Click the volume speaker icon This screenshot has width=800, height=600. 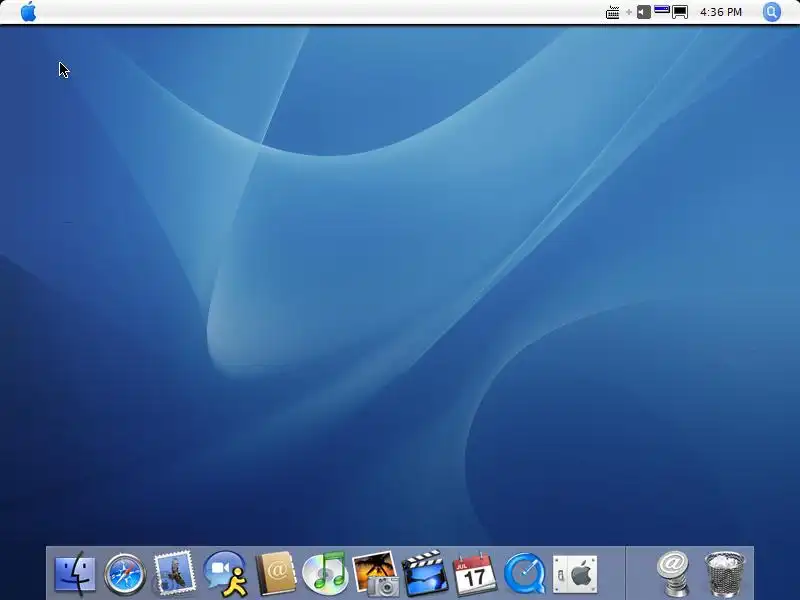point(644,12)
